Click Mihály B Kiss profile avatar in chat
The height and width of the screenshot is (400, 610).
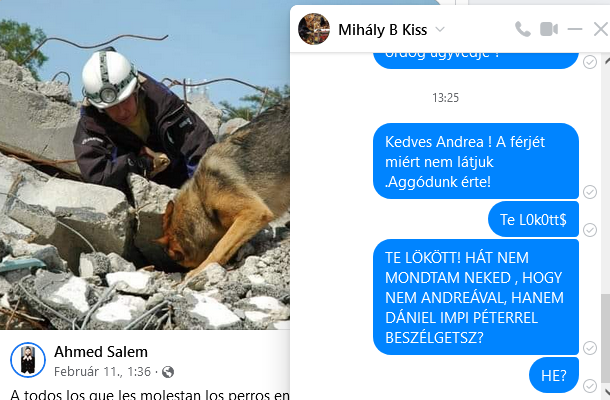pos(314,29)
